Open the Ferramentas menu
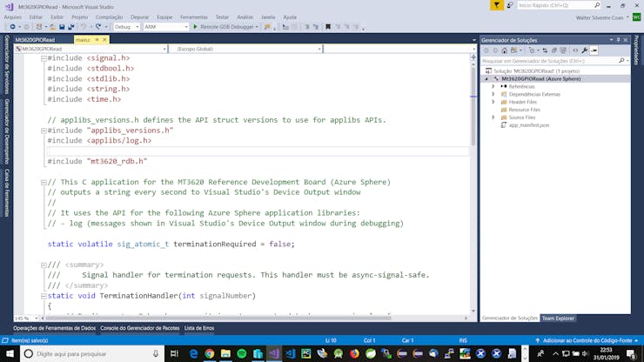The image size is (644, 362). point(194,17)
